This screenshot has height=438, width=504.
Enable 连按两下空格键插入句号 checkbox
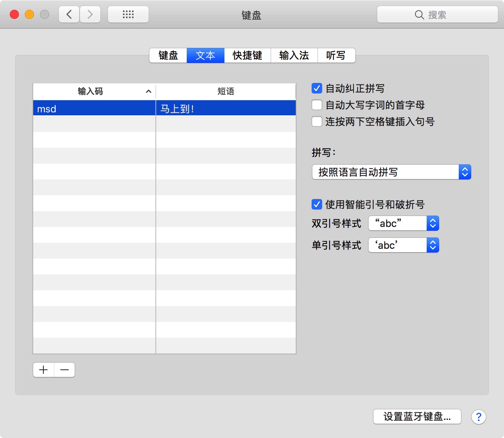(317, 121)
